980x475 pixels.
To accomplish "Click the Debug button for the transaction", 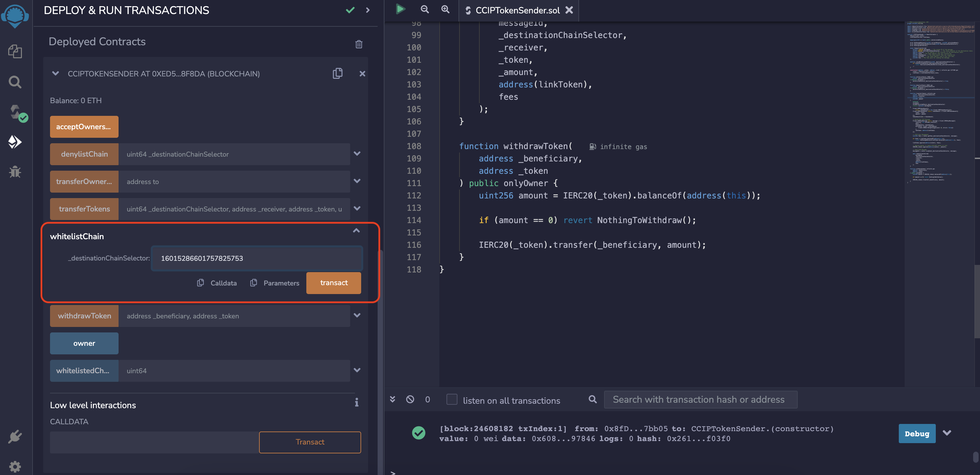I will (x=917, y=434).
